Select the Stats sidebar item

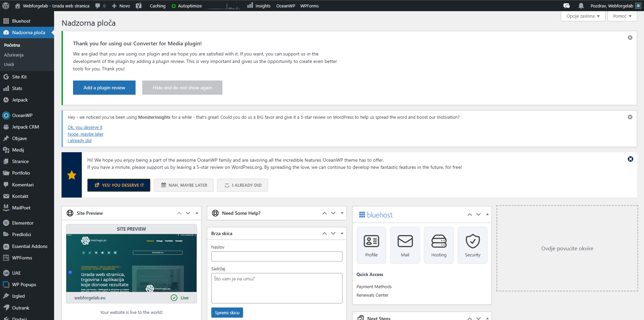click(17, 88)
